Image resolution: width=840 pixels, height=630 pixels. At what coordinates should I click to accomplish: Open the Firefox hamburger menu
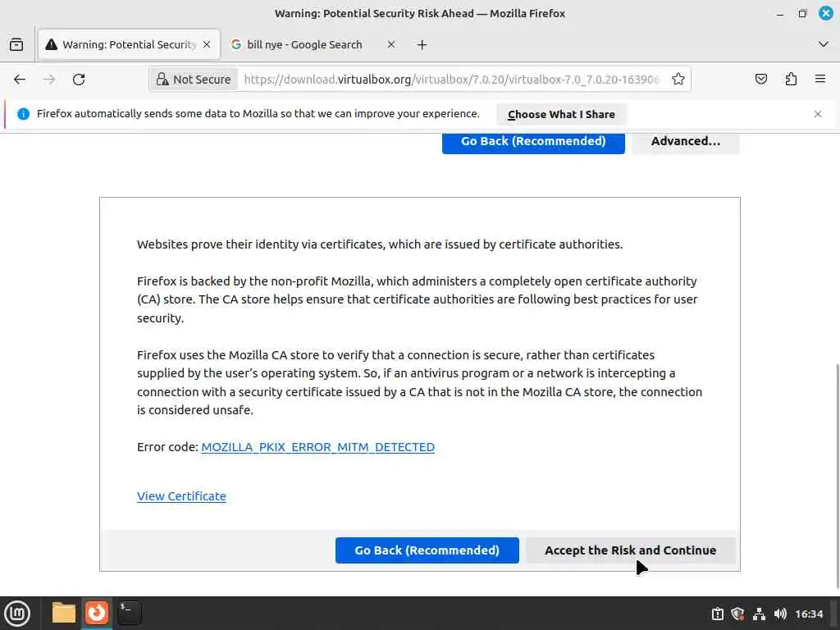coord(820,80)
